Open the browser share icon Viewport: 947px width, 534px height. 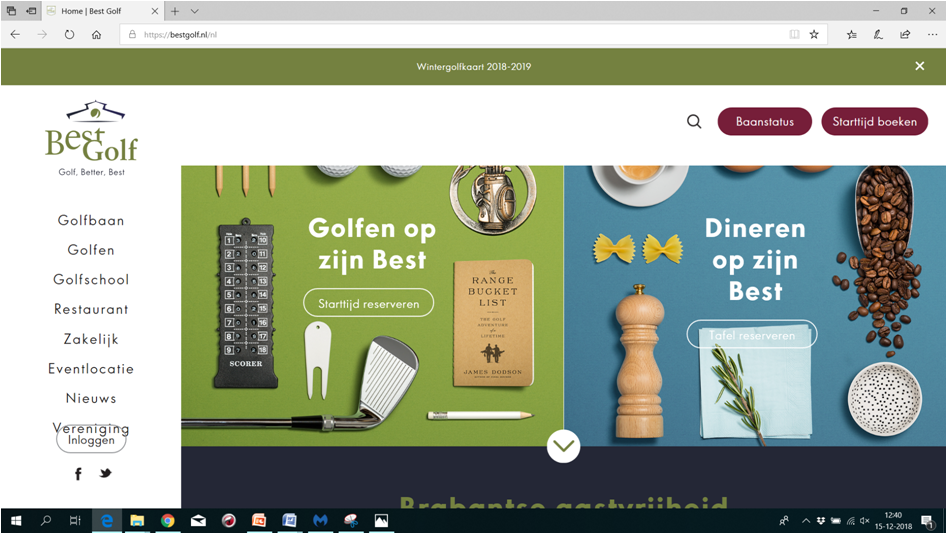[x=905, y=34]
